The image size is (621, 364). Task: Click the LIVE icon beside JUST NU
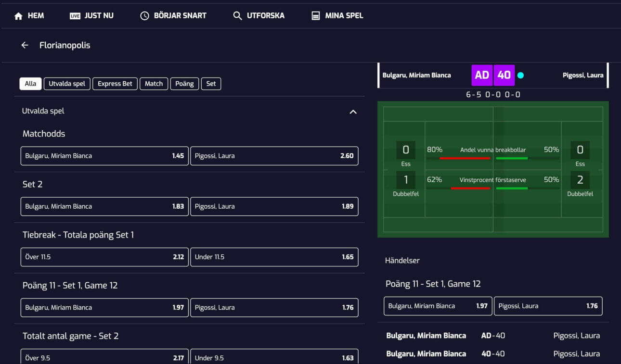point(75,16)
